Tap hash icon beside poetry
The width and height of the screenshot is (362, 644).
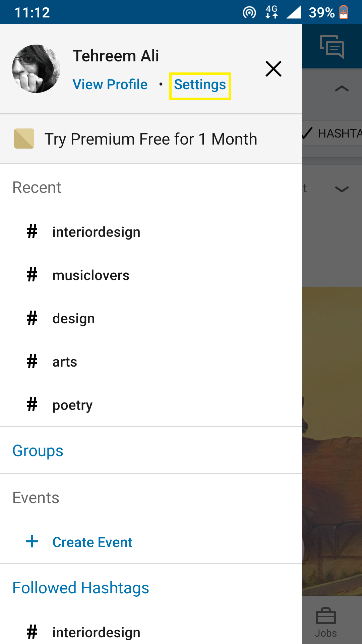[32, 405]
